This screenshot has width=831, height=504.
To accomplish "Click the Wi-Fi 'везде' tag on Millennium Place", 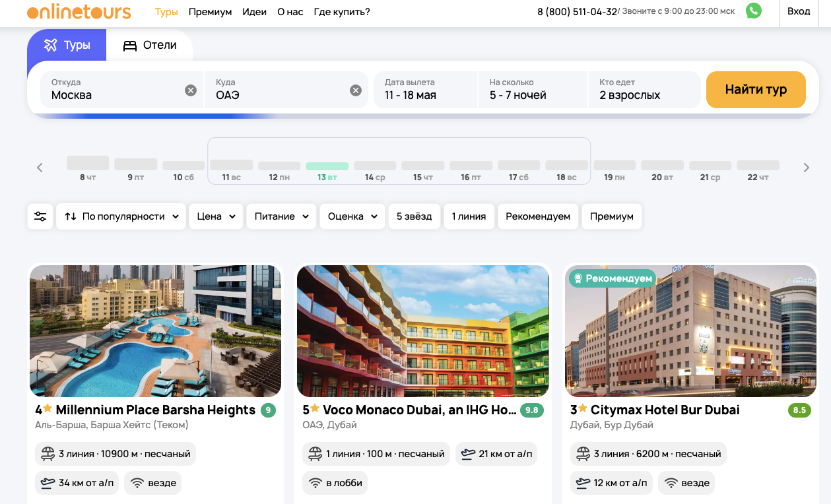I will pyautogui.click(x=153, y=483).
